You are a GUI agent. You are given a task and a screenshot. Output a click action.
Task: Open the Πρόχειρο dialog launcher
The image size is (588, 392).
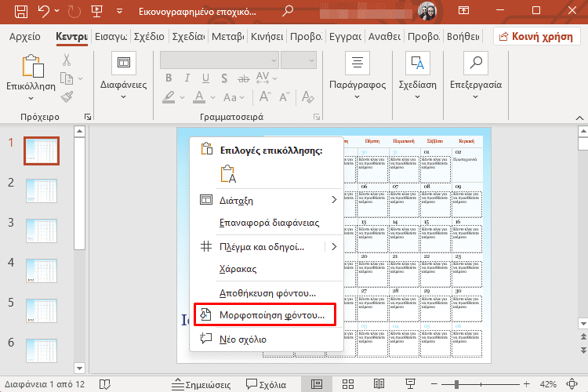click(x=88, y=117)
